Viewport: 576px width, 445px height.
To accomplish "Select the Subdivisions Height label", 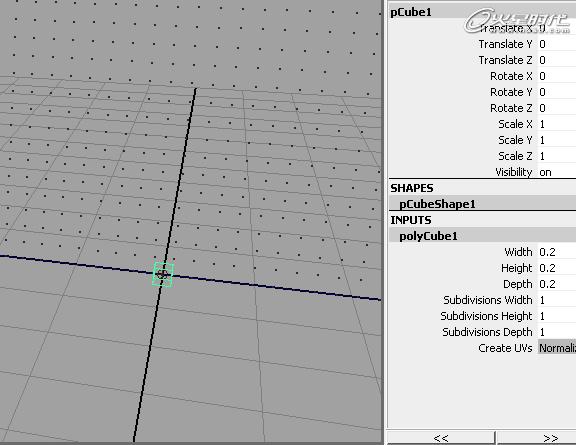I will tap(486, 316).
